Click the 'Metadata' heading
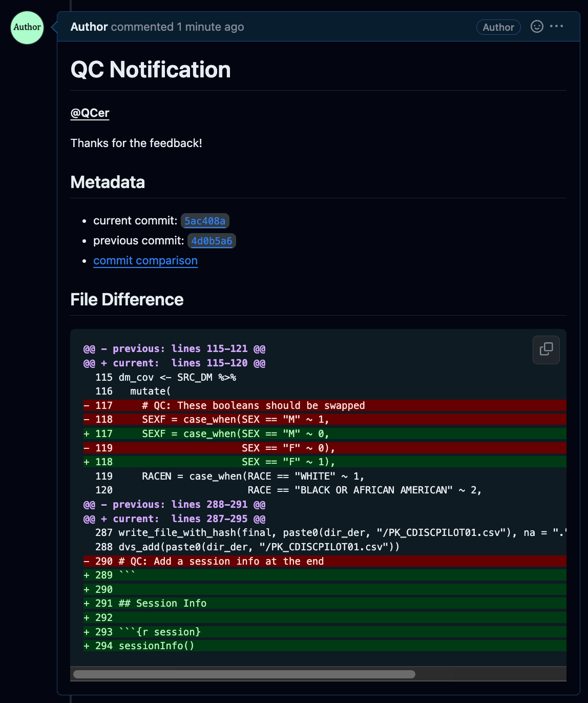The image size is (588, 703). click(108, 182)
